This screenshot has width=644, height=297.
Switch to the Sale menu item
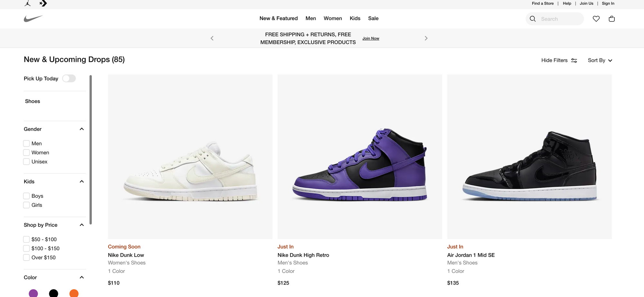tap(373, 18)
